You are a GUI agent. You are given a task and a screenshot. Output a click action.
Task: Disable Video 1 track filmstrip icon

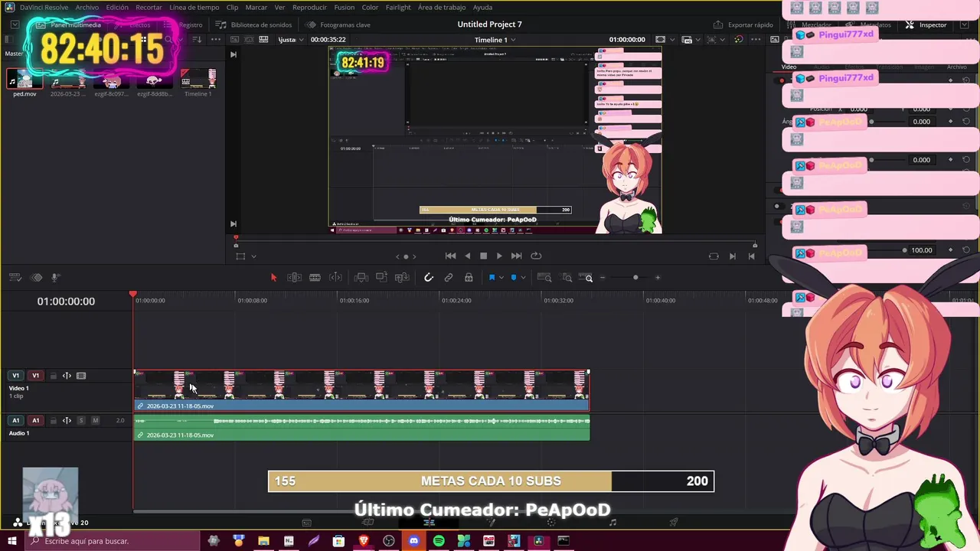click(81, 376)
